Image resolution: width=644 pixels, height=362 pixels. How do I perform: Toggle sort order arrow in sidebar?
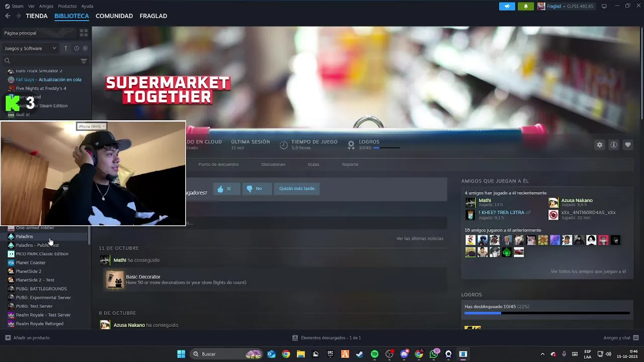(x=66, y=48)
